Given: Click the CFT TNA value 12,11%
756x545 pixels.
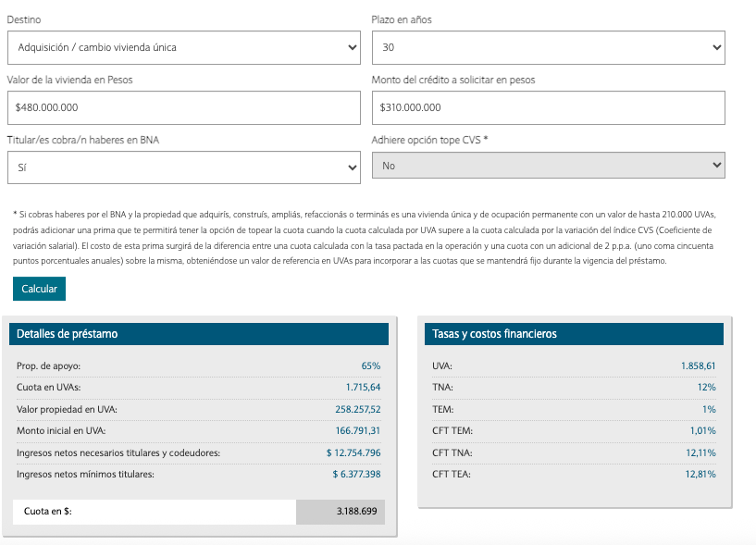Looking at the screenshot, I should coord(700,452).
